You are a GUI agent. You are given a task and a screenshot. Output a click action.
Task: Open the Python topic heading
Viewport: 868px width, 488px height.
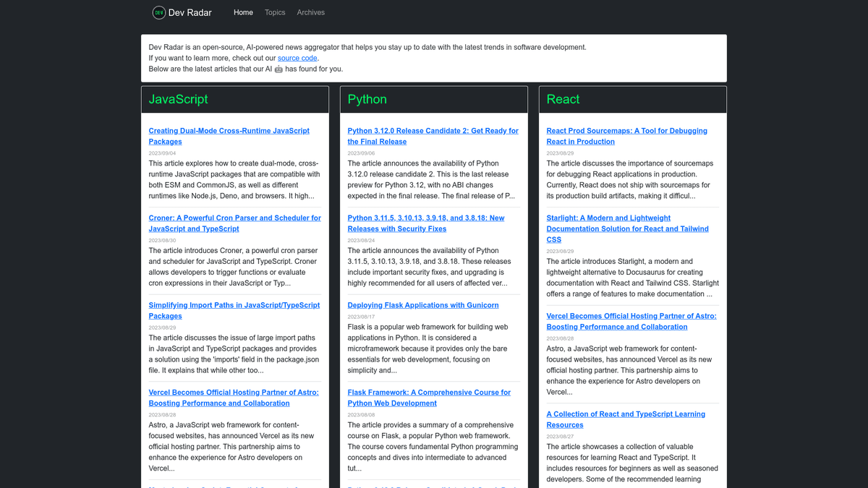tap(367, 100)
